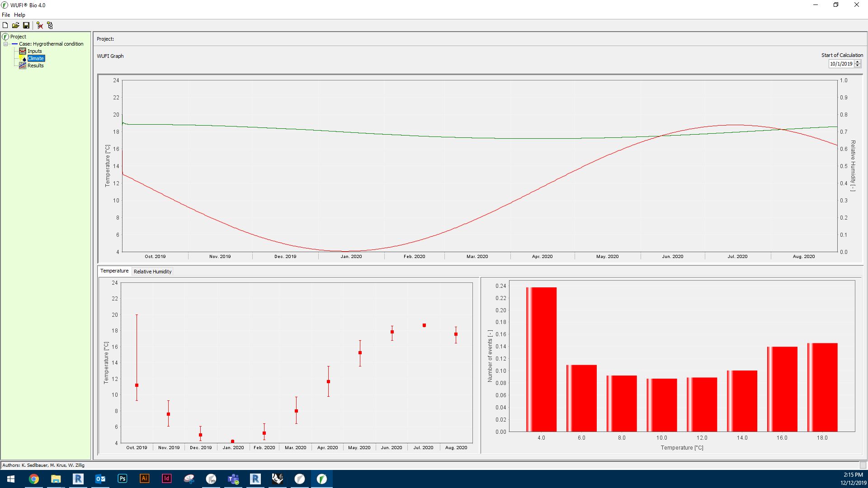Screen dimensions: 868x488
Task: Open the File menu
Action: click(x=6, y=15)
